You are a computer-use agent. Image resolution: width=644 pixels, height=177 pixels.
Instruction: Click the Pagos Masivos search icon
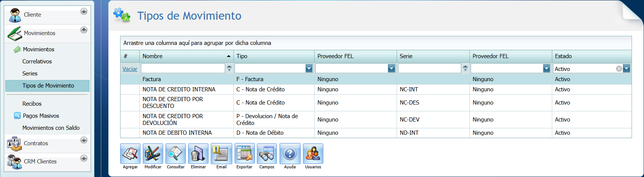click(x=17, y=115)
